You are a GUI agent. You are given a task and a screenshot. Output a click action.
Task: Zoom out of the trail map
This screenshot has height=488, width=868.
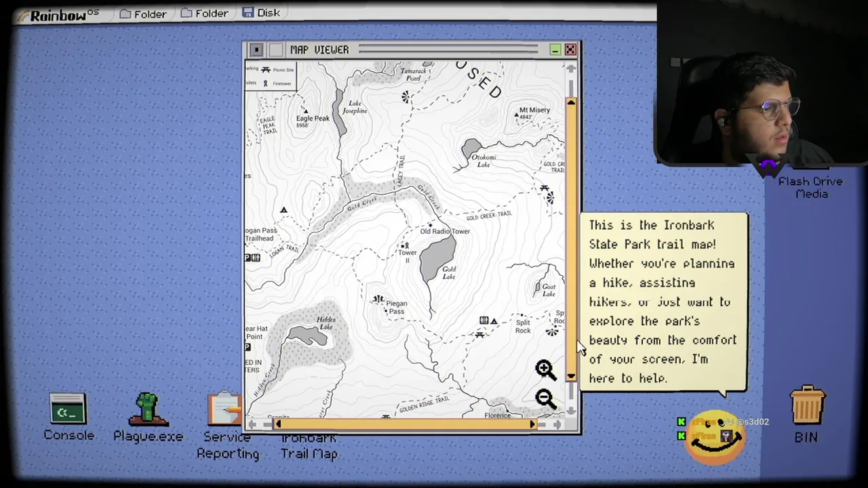click(x=545, y=399)
